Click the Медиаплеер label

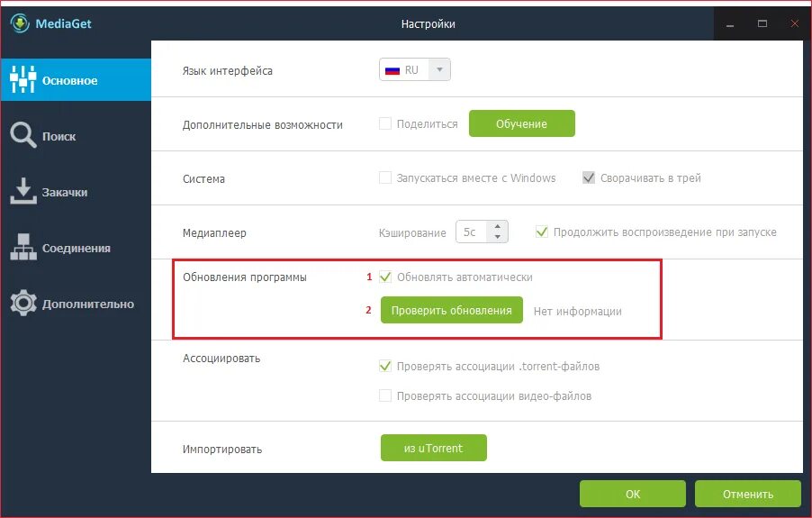(x=214, y=233)
